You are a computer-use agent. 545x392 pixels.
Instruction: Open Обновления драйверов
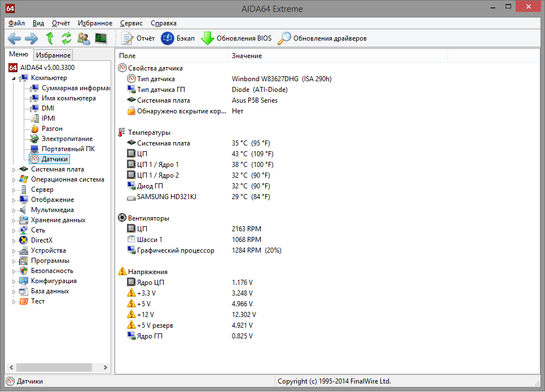click(322, 38)
